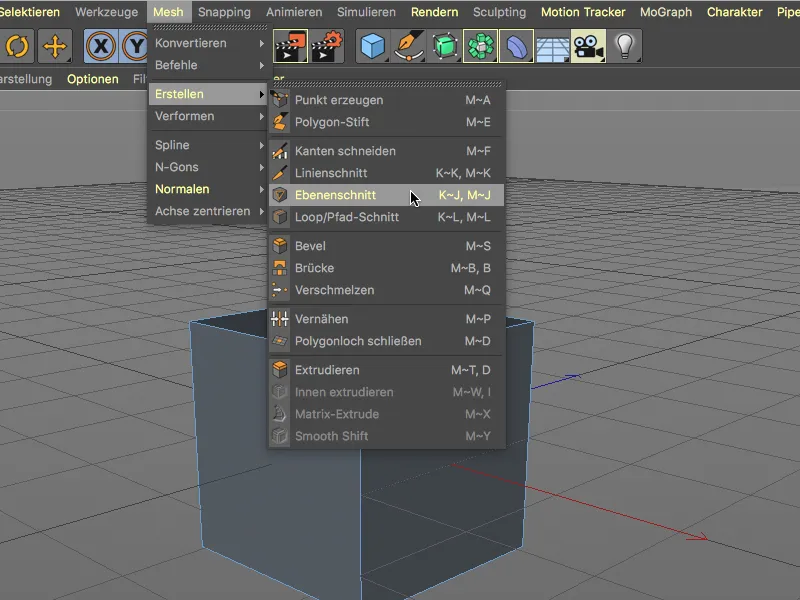Expand the N-Gons submenu
This screenshot has height=600, width=800.
pos(208,167)
